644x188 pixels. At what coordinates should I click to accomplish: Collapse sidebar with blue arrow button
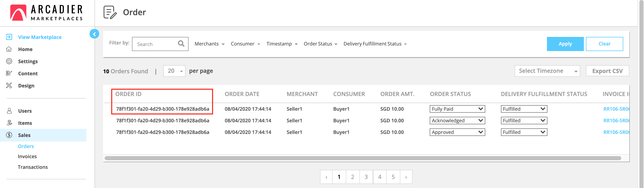tap(94, 34)
